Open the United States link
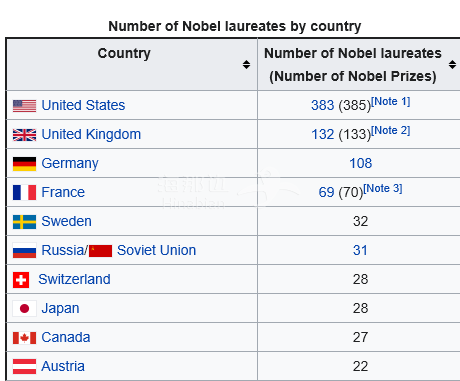 coord(83,105)
